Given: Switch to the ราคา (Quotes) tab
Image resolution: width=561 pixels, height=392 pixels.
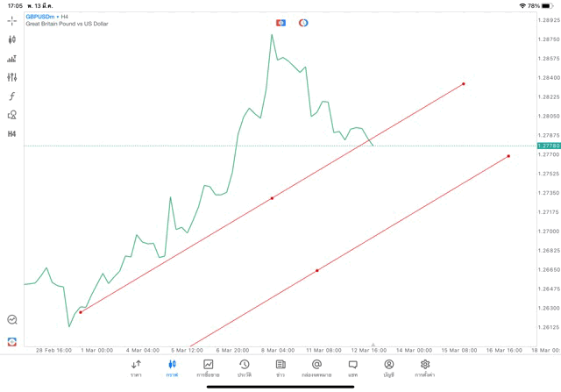Looking at the screenshot, I should pos(136,368).
